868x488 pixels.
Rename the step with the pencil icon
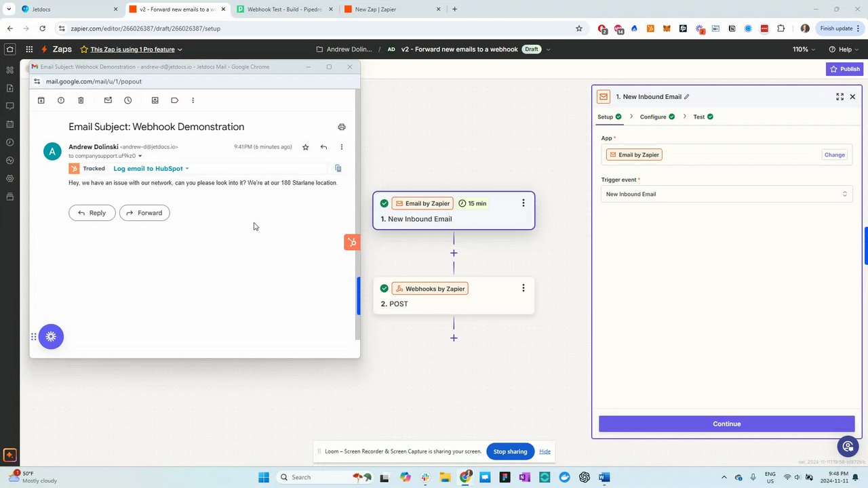click(687, 97)
